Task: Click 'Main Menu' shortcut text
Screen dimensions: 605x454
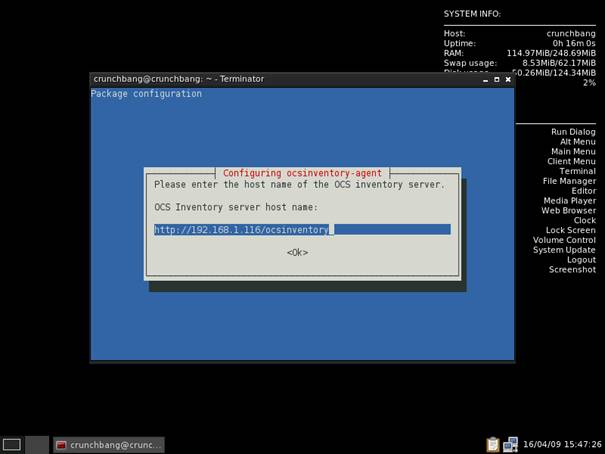Action: click(x=573, y=152)
